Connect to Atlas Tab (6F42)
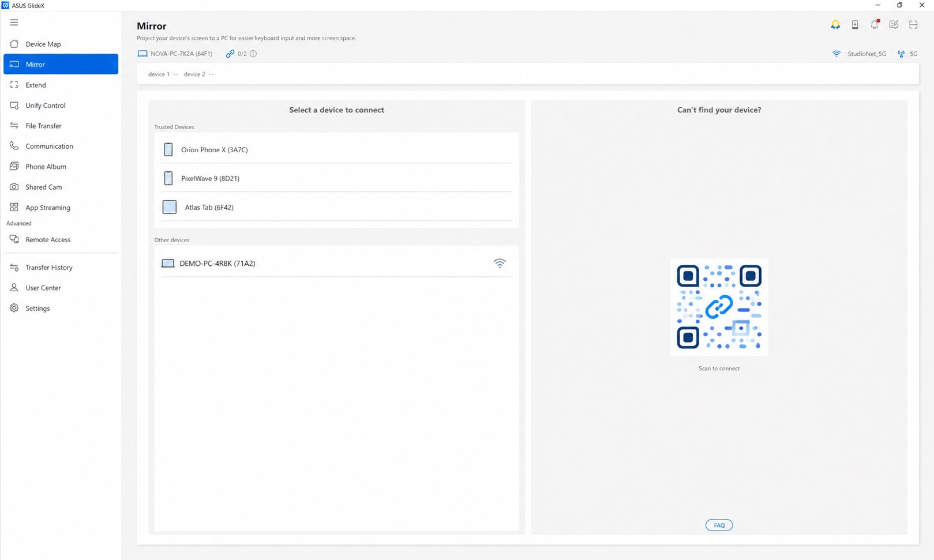The height and width of the screenshot is (560, 934). tap(336, 207)
